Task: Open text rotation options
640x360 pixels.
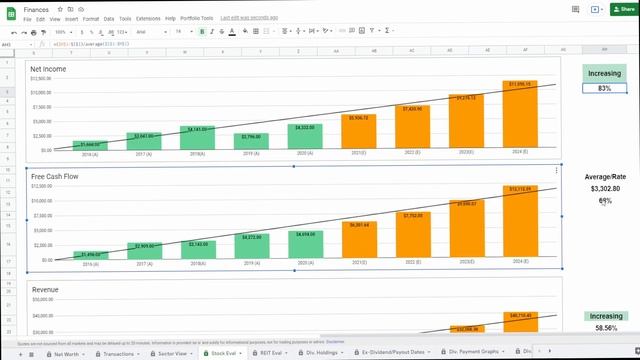Action: click(327, 31)
